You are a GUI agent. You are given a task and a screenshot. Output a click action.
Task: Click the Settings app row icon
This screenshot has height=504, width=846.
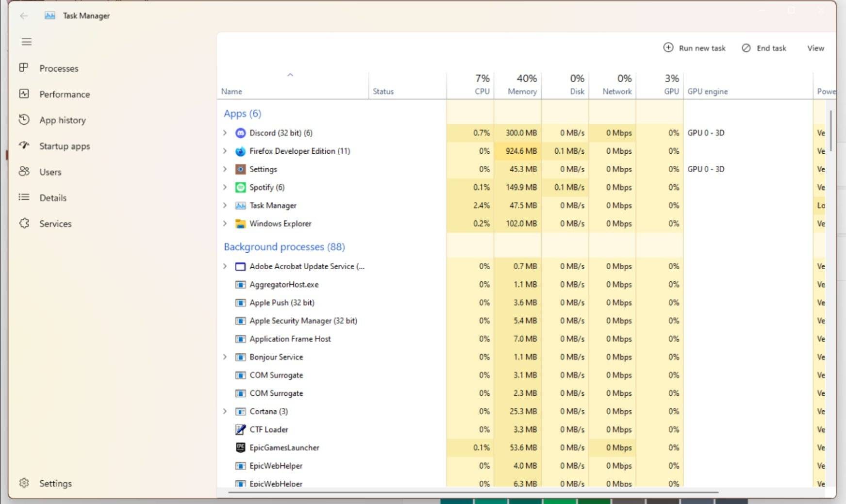tap(240, 169)
